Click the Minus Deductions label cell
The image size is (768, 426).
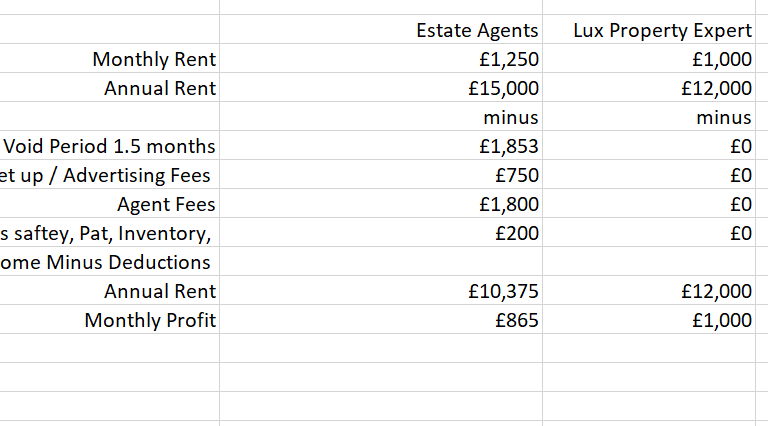point(106,263)
